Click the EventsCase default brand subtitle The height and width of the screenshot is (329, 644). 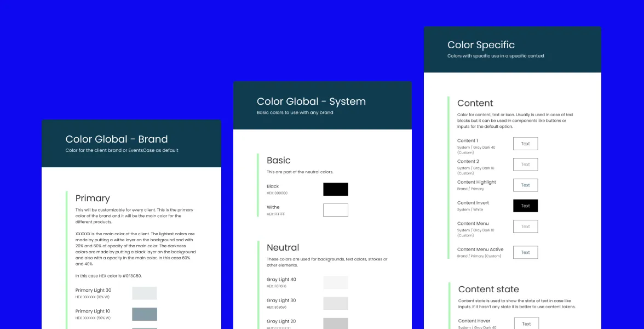pyautogui.click(x=122, y=150)
